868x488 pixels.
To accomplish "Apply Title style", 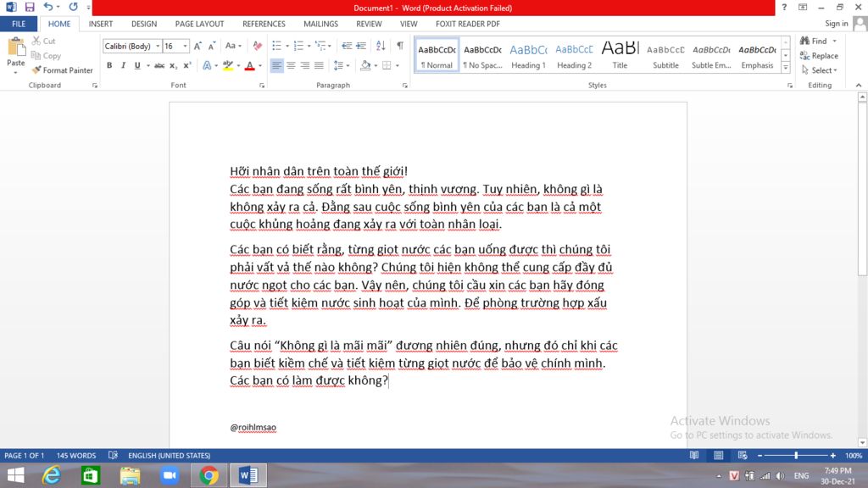I will tap(620, 55).
